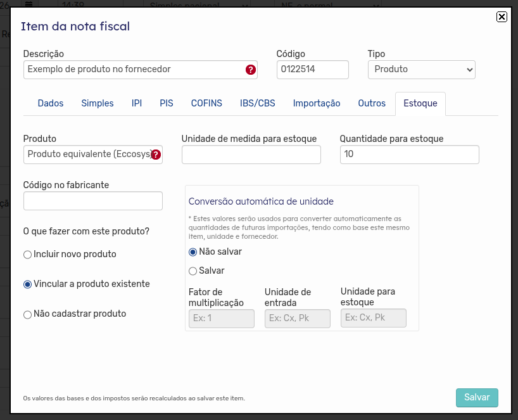Open the COFINS tab
The width and height of the screenshot is (518, 420).
click(x=206, y=103)
